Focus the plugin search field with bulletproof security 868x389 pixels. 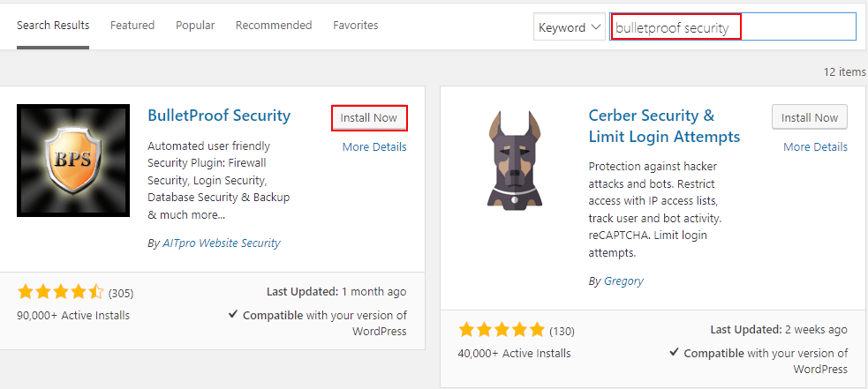(733, 27)
